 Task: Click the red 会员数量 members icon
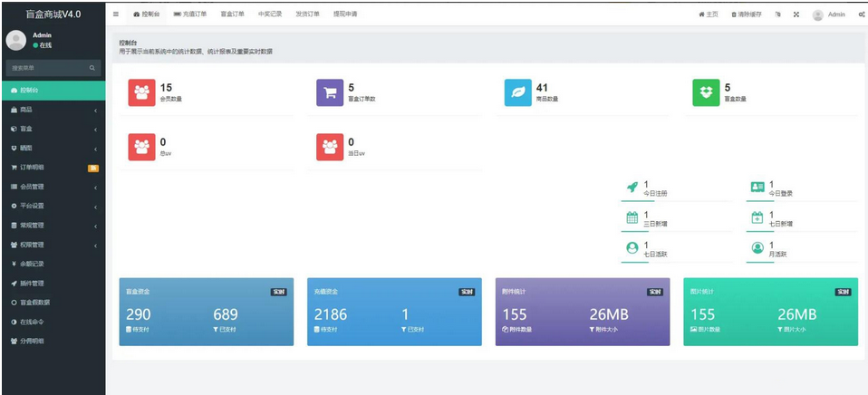[x=141, y=92]
